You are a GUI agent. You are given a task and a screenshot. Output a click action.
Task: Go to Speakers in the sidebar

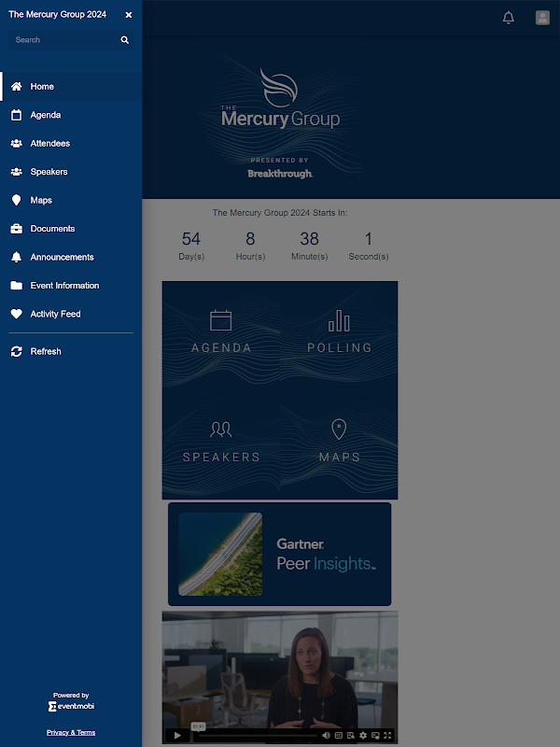click(72, 172)
